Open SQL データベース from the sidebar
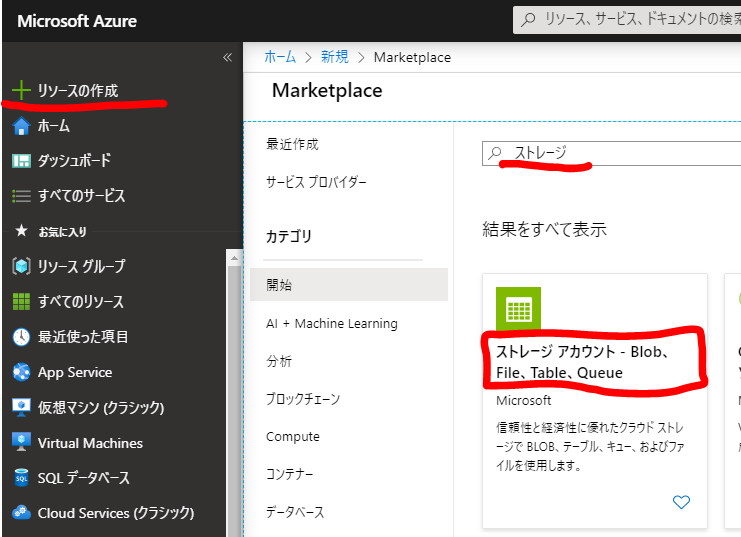The height and width of the screenshot is (537, 741). (84, 478)
